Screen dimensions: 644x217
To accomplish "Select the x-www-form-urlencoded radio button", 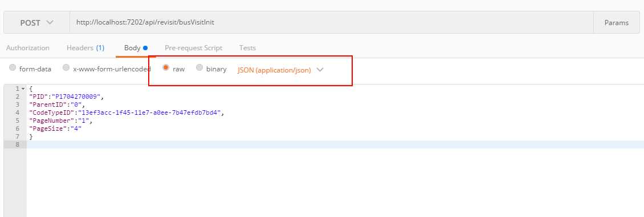I will point(66,67).
